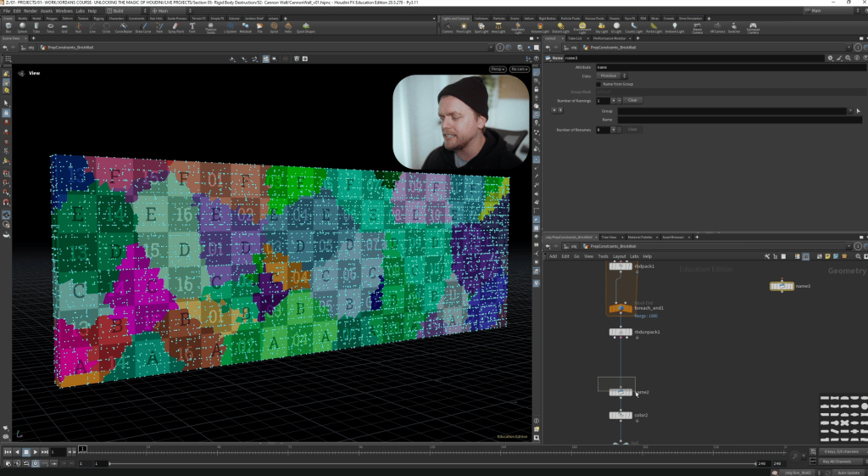
Task: Select the foreach_end1 node
Action: coord(620,308)
